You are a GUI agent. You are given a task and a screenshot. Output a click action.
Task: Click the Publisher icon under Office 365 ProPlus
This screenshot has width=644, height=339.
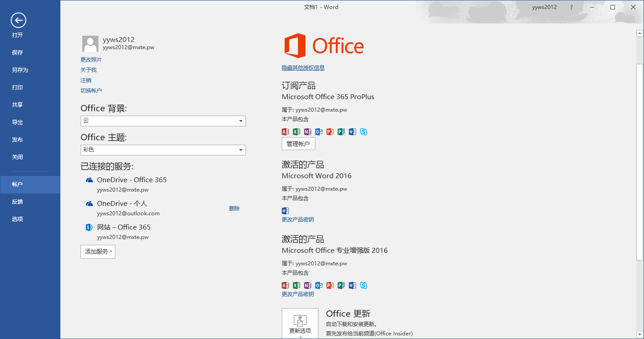point(341,132)
